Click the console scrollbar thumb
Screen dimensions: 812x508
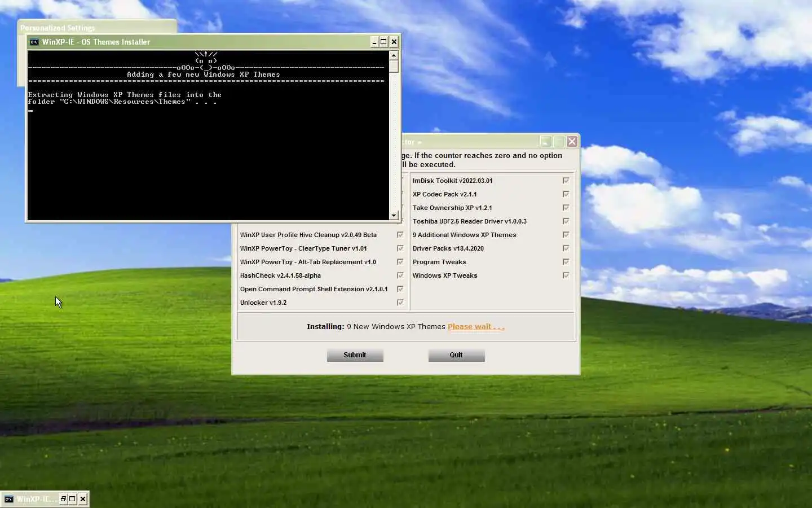point(394,66)
